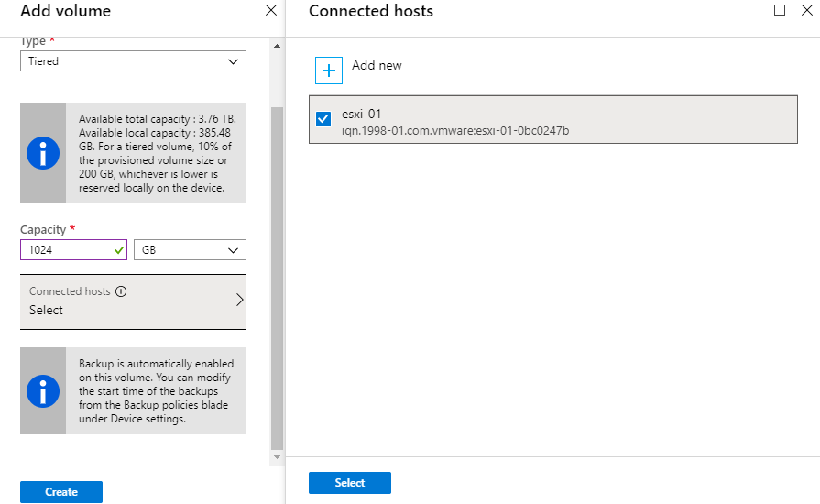Click the blue info icon in capacity notice
The image size is (820, 504).
[x=43, y=153]
